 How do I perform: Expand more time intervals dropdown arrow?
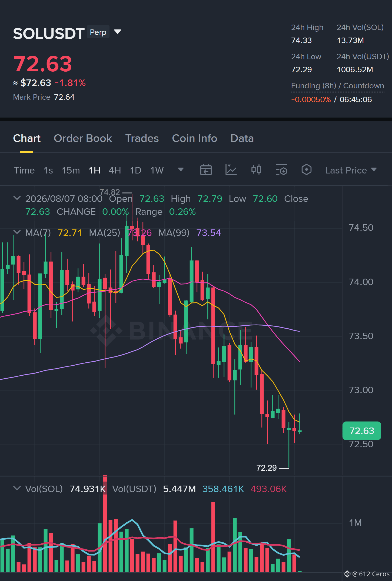(181, 169)
